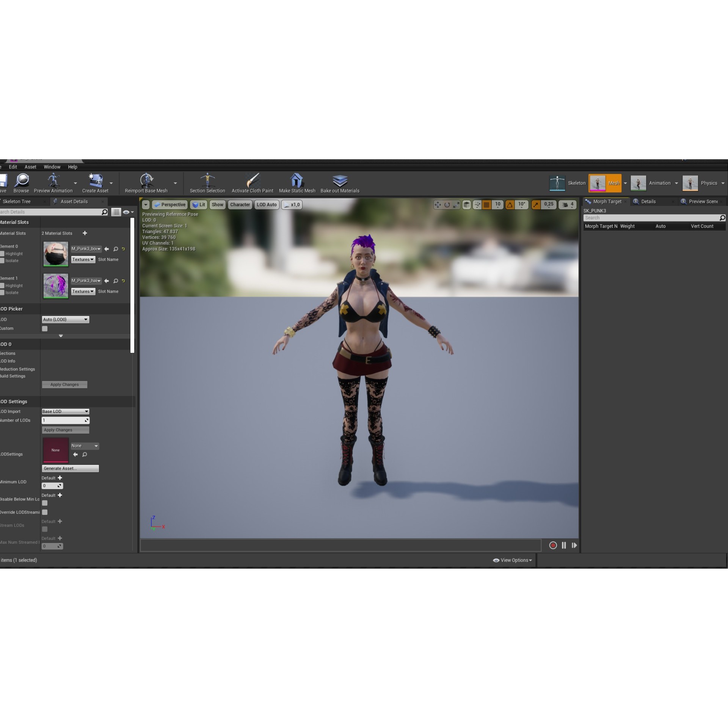Screen dimensions: 728x728
Task: Open Textures dropdown for Element 1
Action: 83,292
